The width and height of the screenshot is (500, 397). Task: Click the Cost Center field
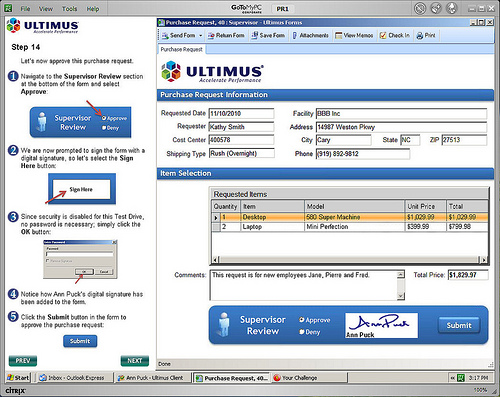pyautogui.click(x=241, y=140)
